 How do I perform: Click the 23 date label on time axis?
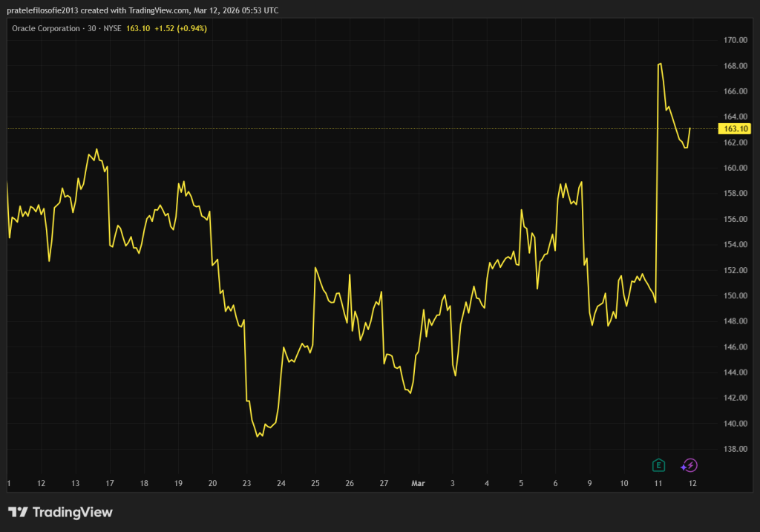(246, 483)
